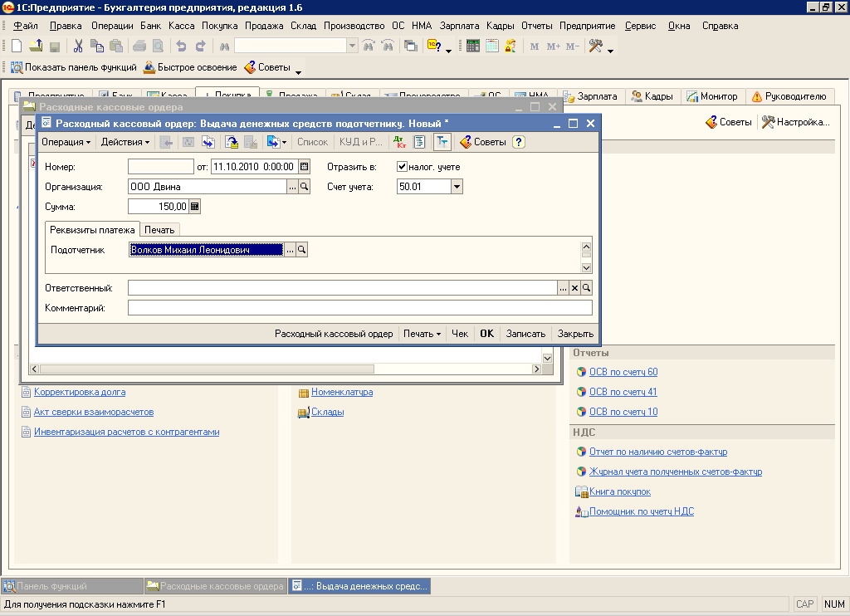Expand the arrow after the tools icon in main toolbar
The image size is (850, 616).
tap(610, 49)
